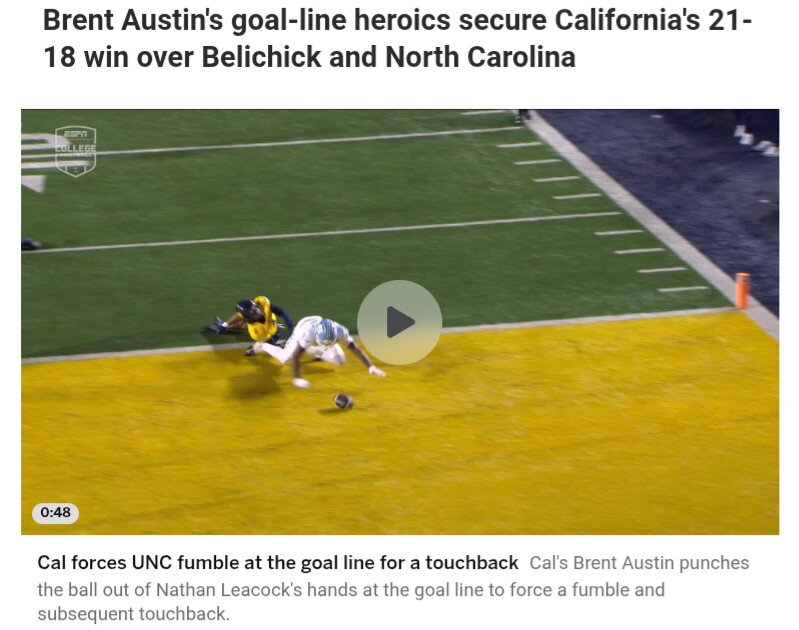Click the subsequent touchback text in the caption
The height and width of the screenshot is (630, 799).
[134, 613]
